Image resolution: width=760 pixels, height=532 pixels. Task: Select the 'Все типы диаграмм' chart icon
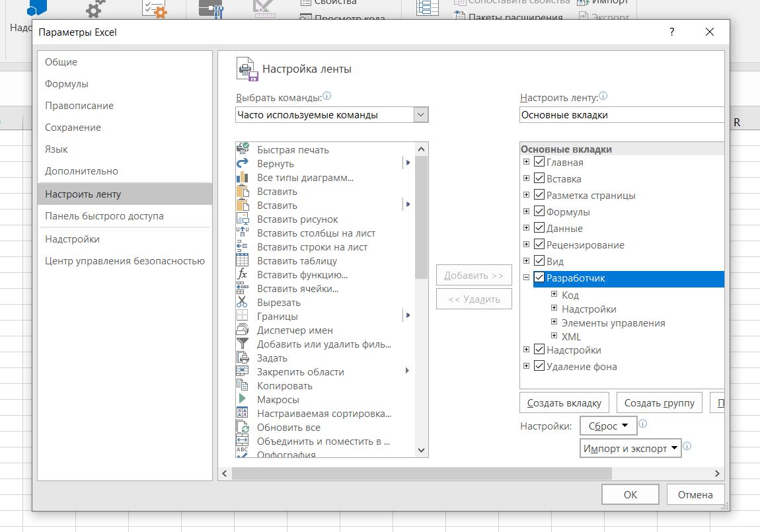point(243,177)
